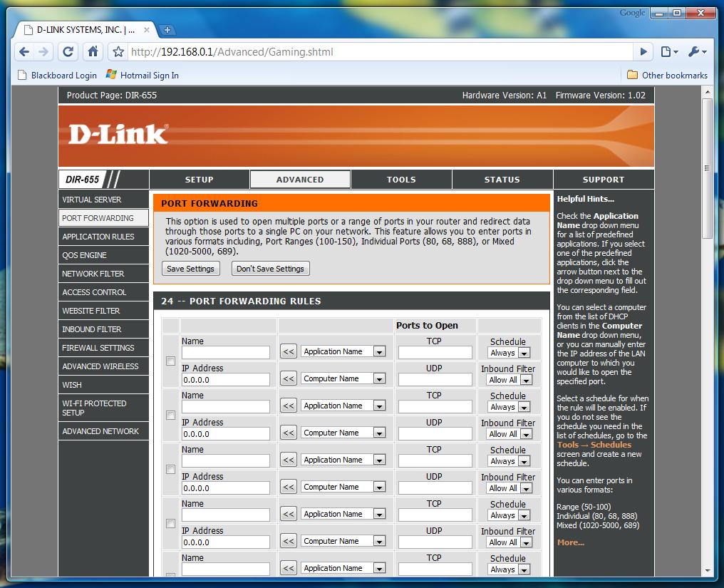Open the ADVANCED WIRELESS menu item

click(103, 366)
